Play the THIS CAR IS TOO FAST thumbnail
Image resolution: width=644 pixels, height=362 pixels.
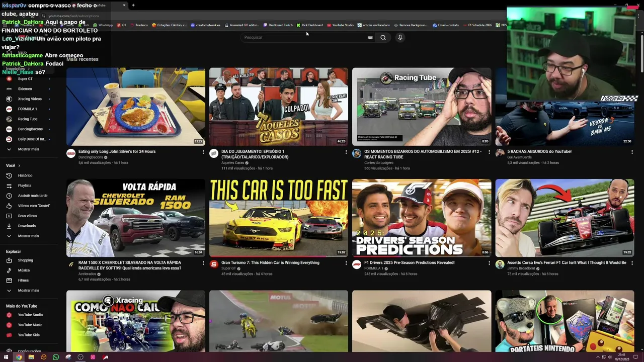tap(279, 218)
